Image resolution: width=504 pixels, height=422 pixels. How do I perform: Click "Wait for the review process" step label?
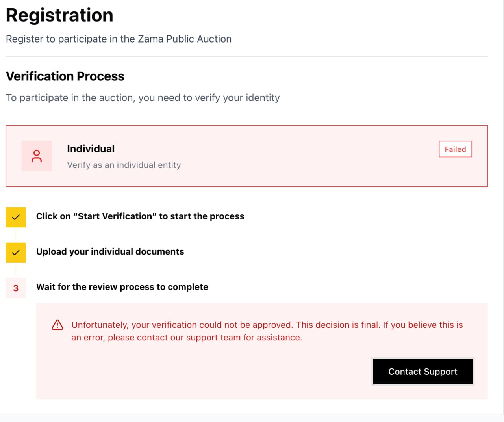122,287
